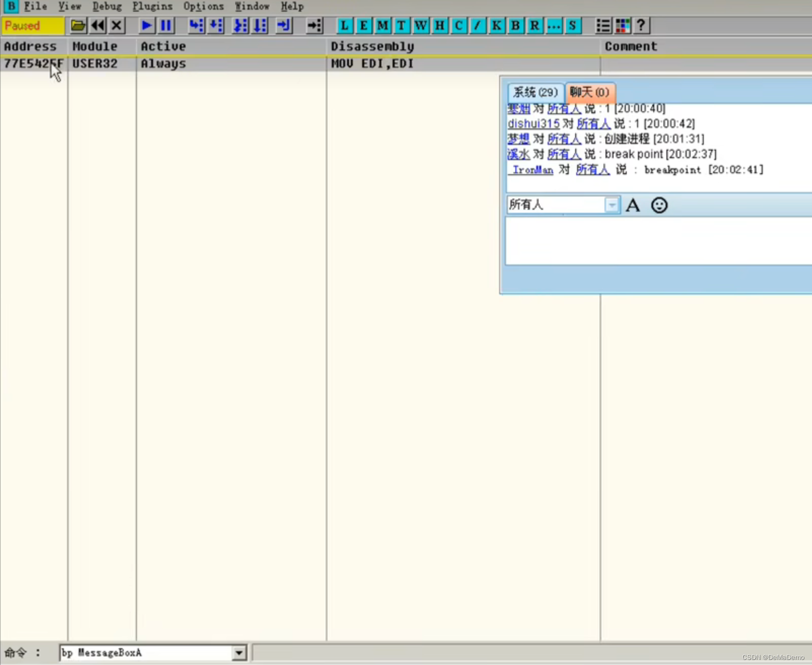
Task: Open the Memory map window
Action: pos(383,25)
